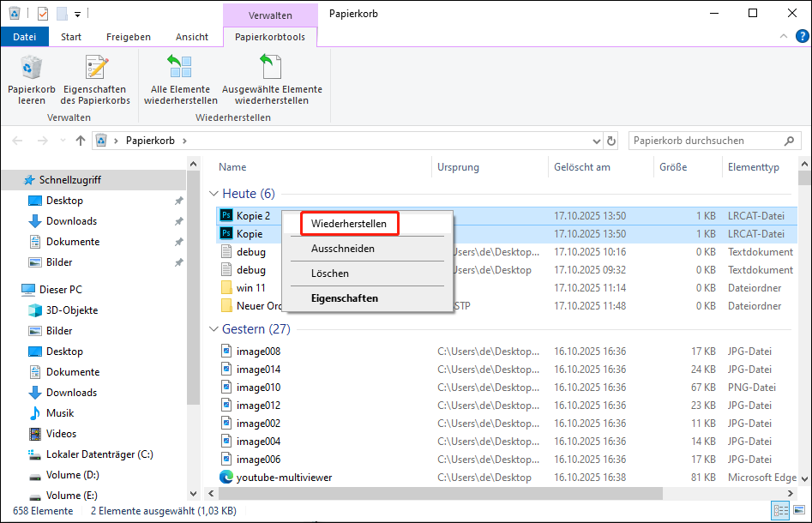Click the Papierkorb durchsuchen search field

[703, 141]
